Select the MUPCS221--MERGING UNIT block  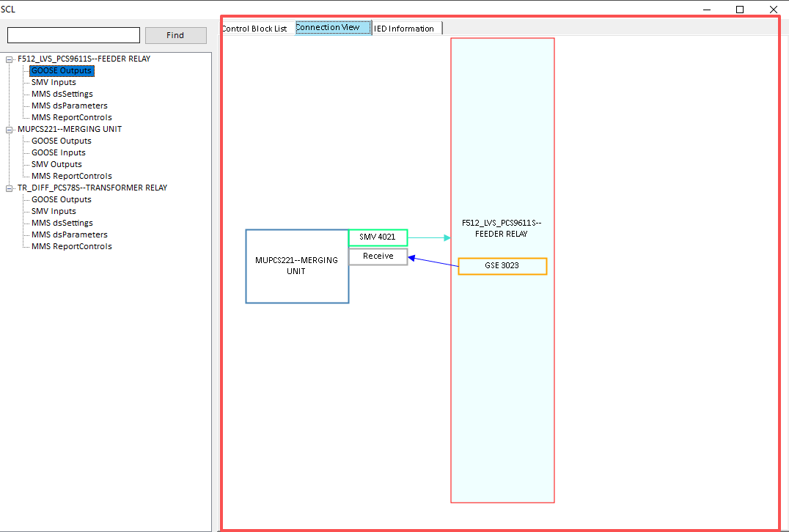tap(296, 266)
